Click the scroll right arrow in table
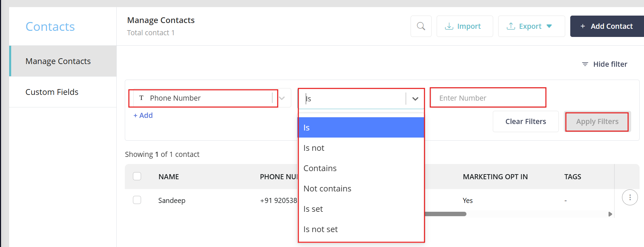Image resolution: width=644 pixels, height=247 pixels. coord(610,214)
